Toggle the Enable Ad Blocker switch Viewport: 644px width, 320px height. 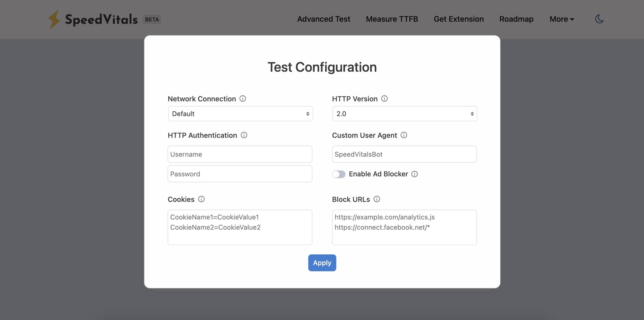(339, 174)
